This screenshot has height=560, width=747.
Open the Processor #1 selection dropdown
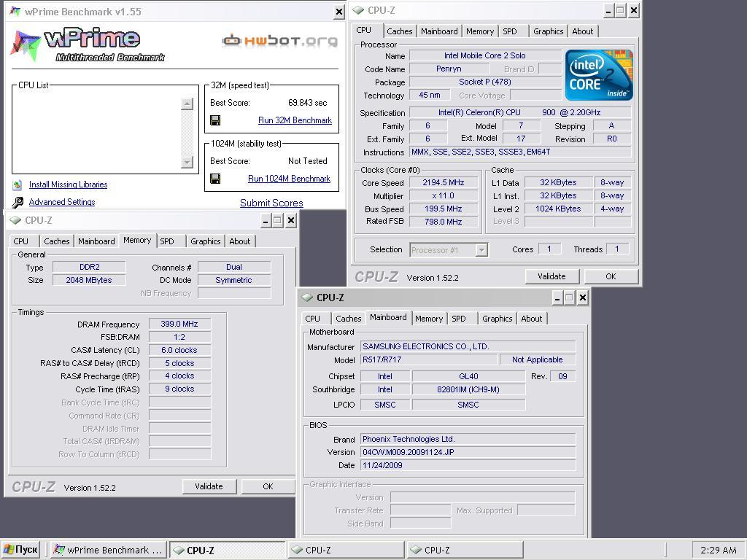click(x=482, y=250)
